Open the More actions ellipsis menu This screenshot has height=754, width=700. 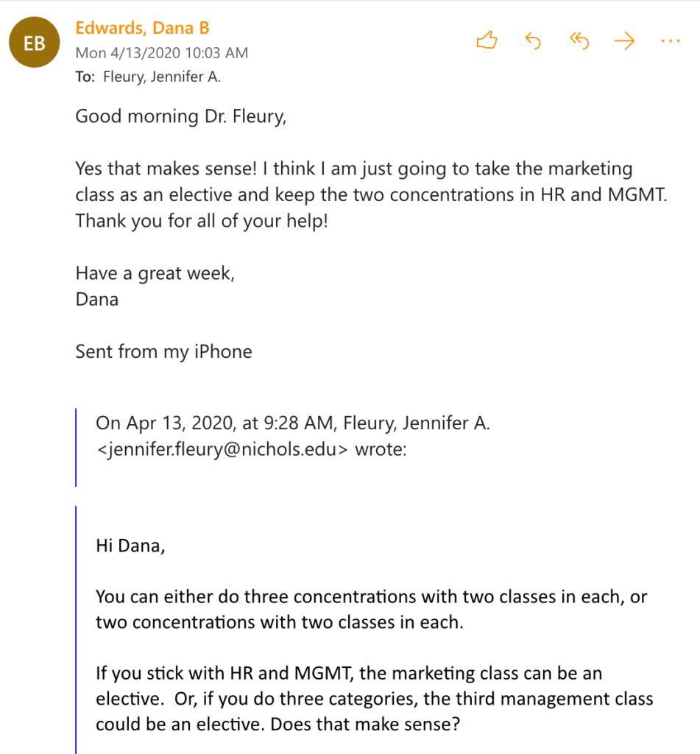(671, 41)
